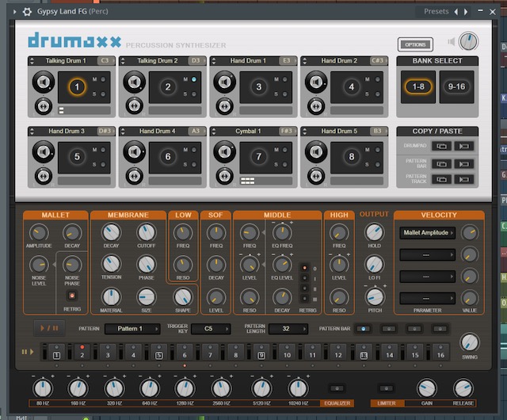This screenshot has width=507, height=420.
Task: Solo Hand Drum 1 using its S toggle
Action: 284,94
